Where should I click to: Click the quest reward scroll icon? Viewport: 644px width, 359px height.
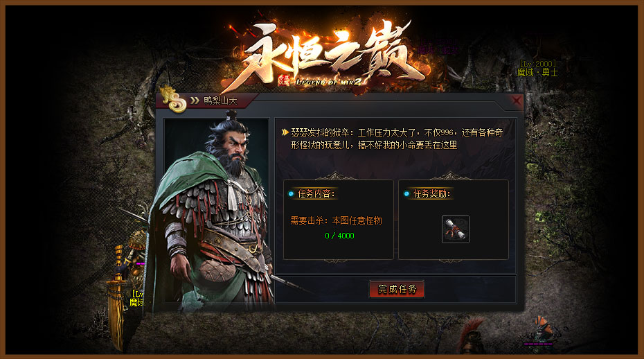click(456, 229)
